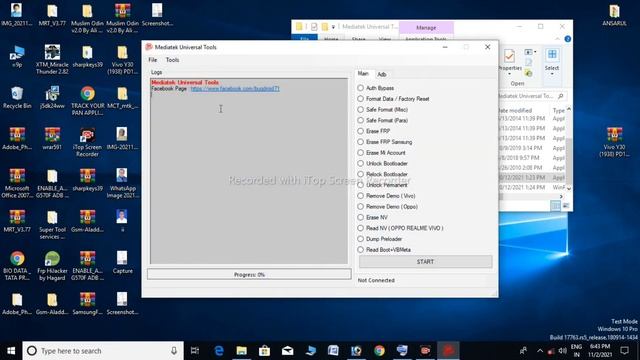The height and width of the screenshot is (360, 640).
Task: Open the File menu in Mediatek Tools
Action: pos(153,60)
